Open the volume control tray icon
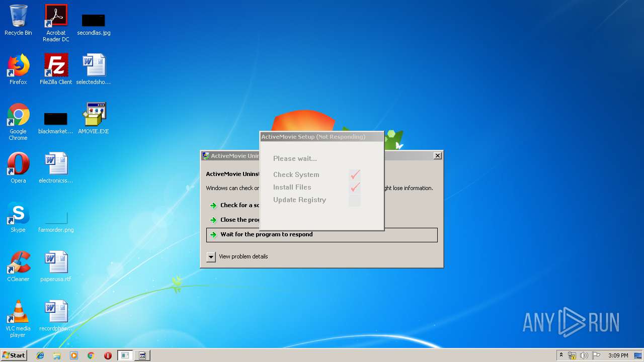Viewport: 644px width, 362px height. point(584,355)
